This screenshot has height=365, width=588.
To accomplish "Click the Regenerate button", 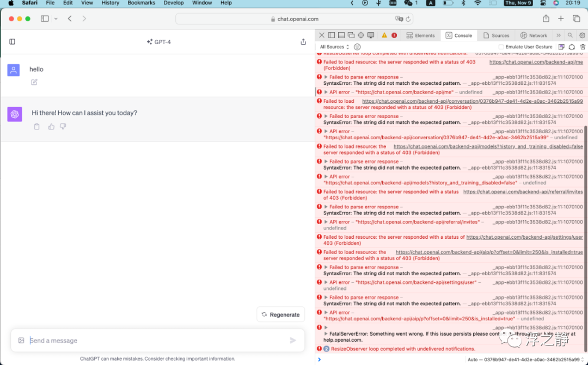I will pos(281,315).
